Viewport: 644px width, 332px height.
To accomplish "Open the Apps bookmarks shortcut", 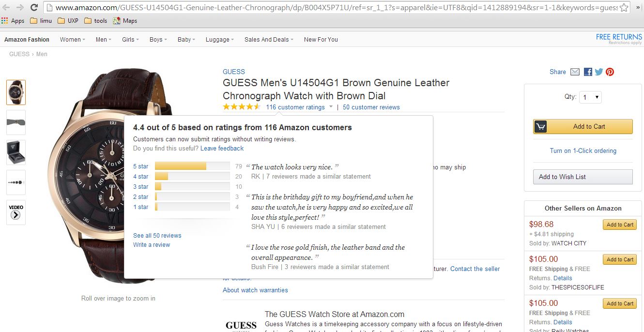I will [x=13, y=21].
